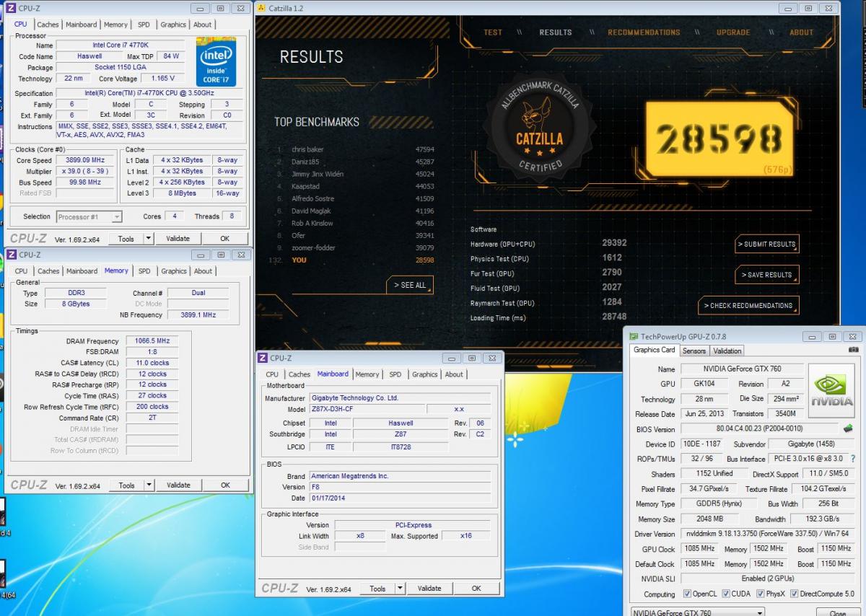Click the GPU-Z title bar icon
This screenshot has height=616, width=866.
click(x=634, y=336)
